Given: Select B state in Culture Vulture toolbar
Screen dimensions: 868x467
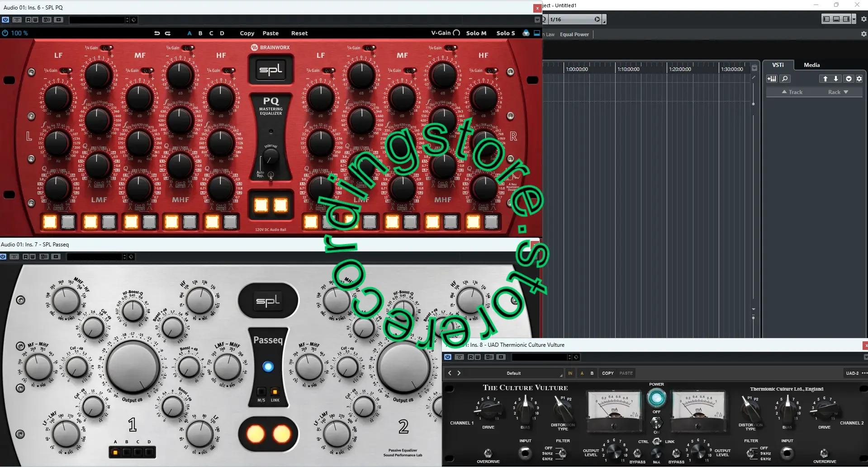Looking at the screenshot, I should pos(592,373).
